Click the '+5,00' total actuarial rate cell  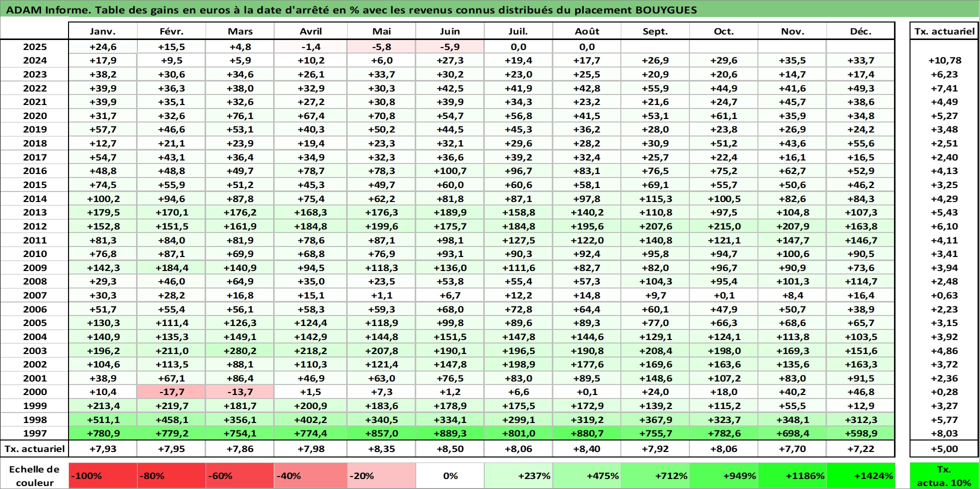pos(944,448)
